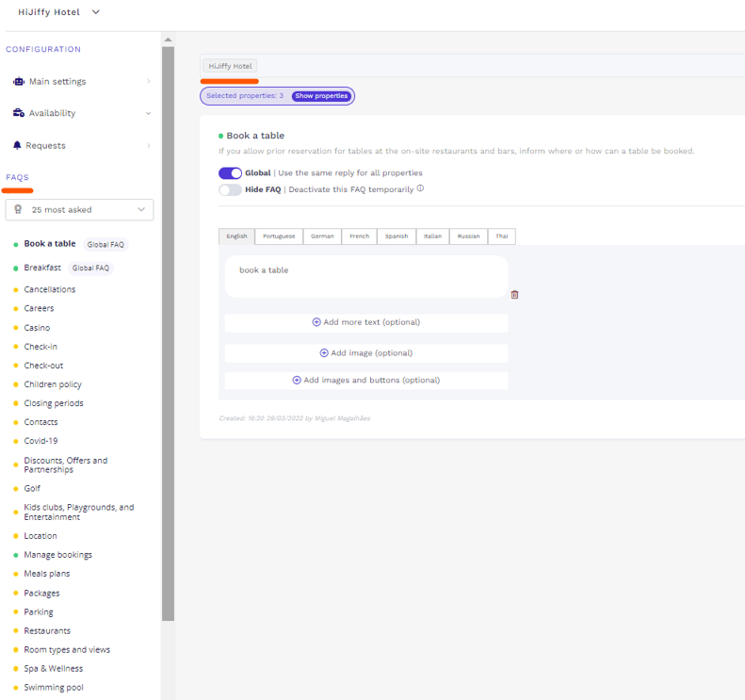The width and height of the screenshot is (745, 700).
Task: Click trash icon to delete reply text
Action: coord(514,295)
